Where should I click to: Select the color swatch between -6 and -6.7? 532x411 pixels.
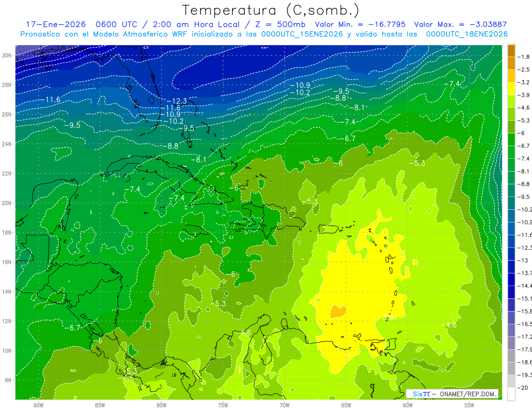[511, 139]
